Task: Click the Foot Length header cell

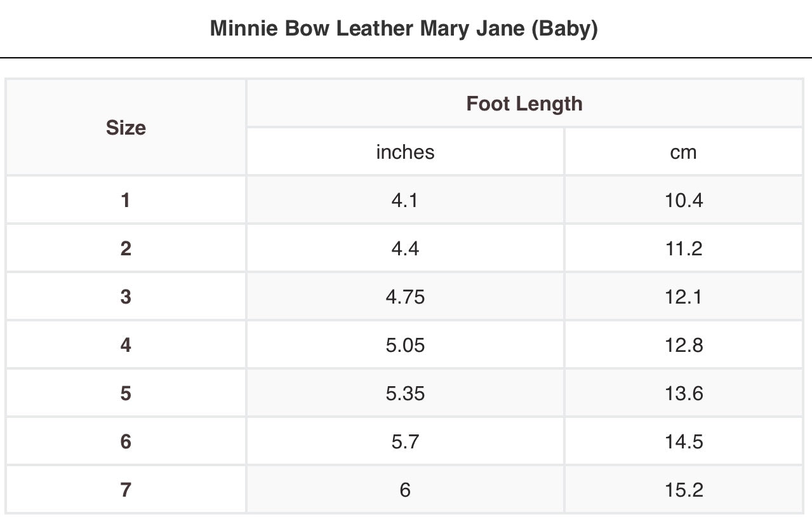Action: [524, 104]
